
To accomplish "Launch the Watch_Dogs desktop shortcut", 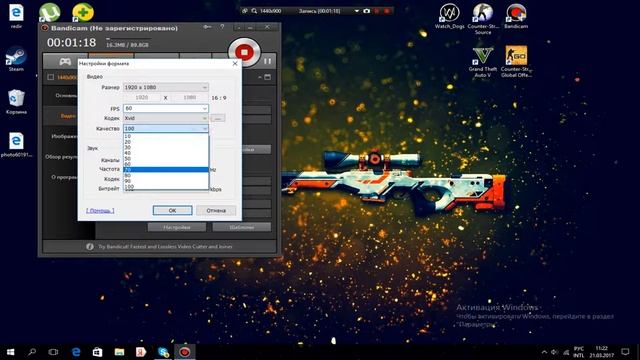I will 449,16.
